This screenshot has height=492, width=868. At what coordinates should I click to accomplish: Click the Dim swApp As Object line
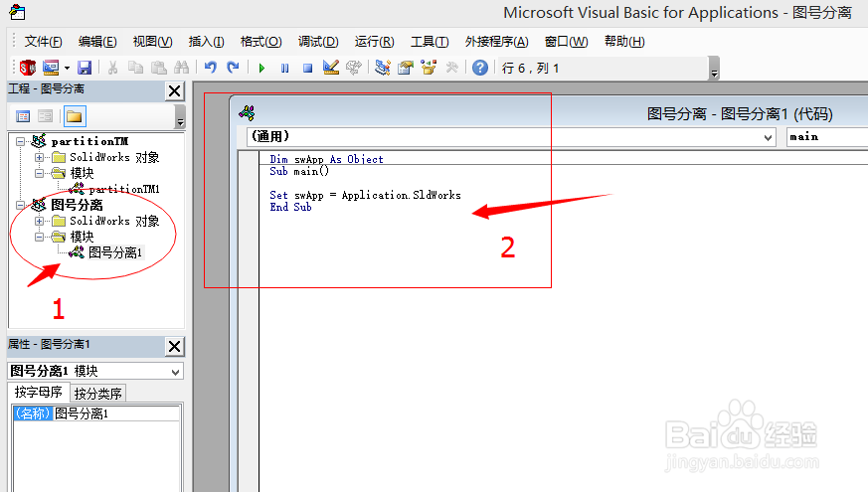[326, 159]
